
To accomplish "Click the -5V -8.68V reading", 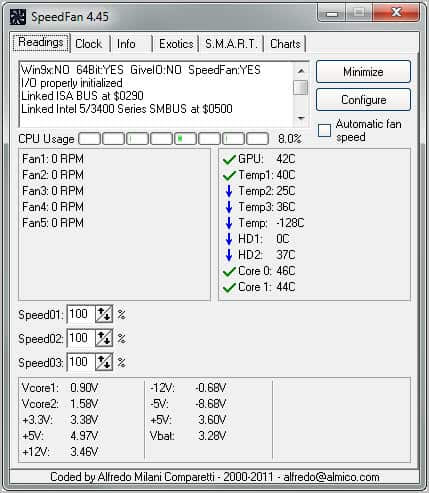I will click(188, 404).
